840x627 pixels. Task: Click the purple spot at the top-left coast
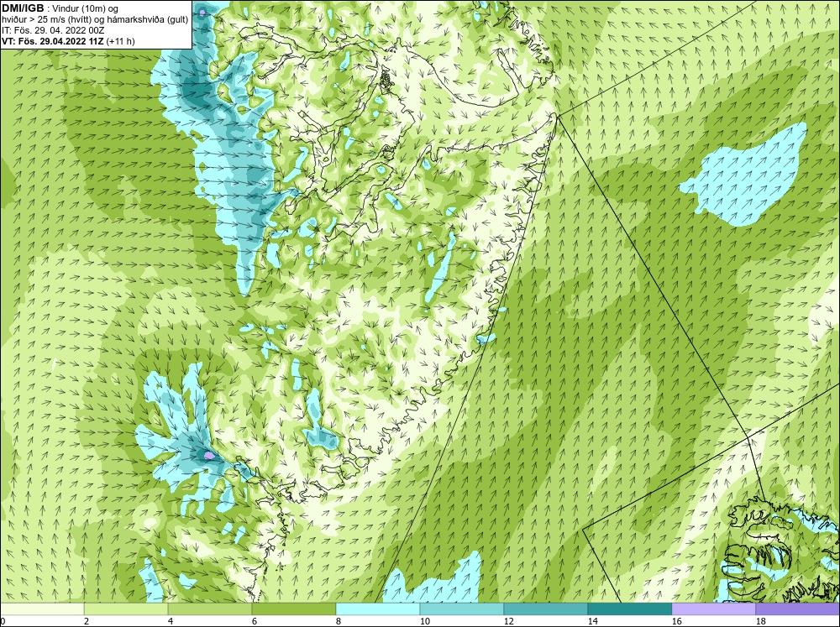202,12
